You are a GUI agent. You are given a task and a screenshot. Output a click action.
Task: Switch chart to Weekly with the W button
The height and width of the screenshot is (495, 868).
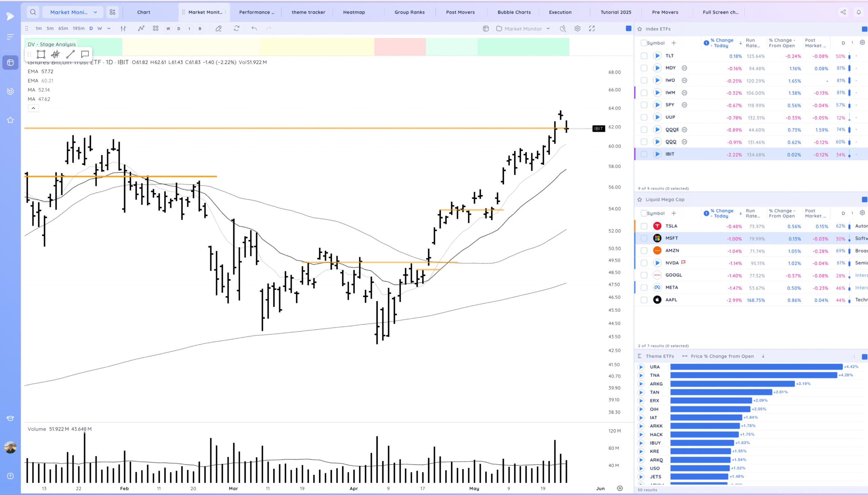click(x=169, y=28)
